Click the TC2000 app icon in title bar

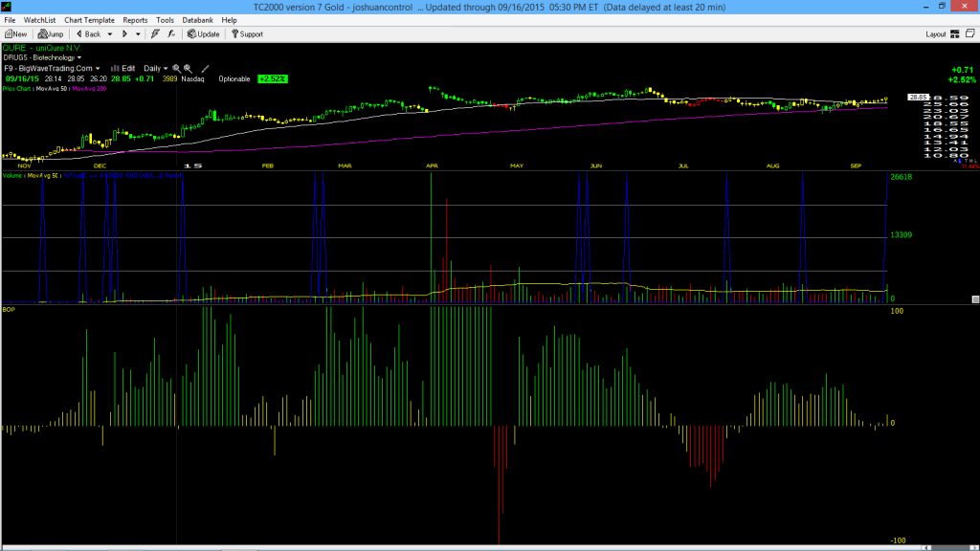[x=7, y=7]
